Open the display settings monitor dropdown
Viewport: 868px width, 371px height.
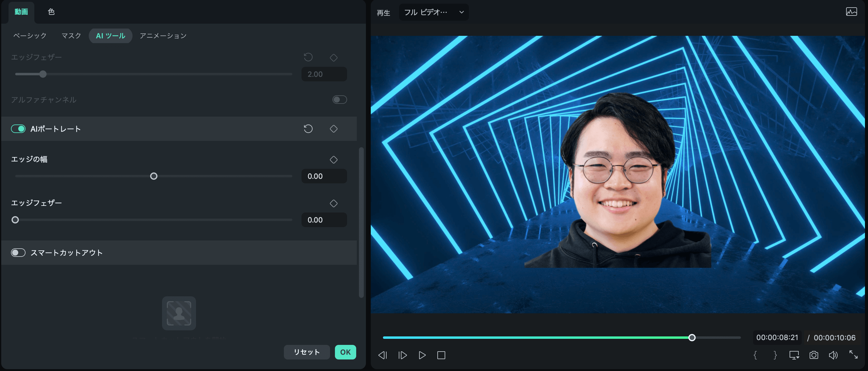[x=794, y=355]
